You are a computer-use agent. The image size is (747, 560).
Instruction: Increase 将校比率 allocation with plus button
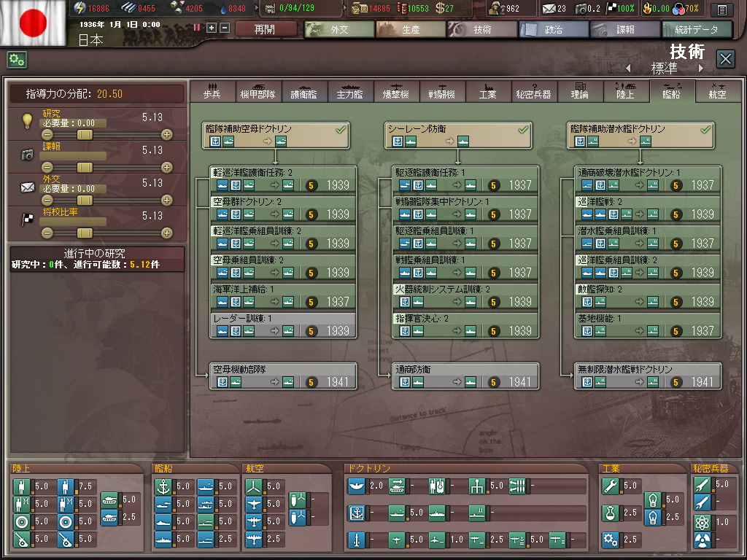[167, 233]
